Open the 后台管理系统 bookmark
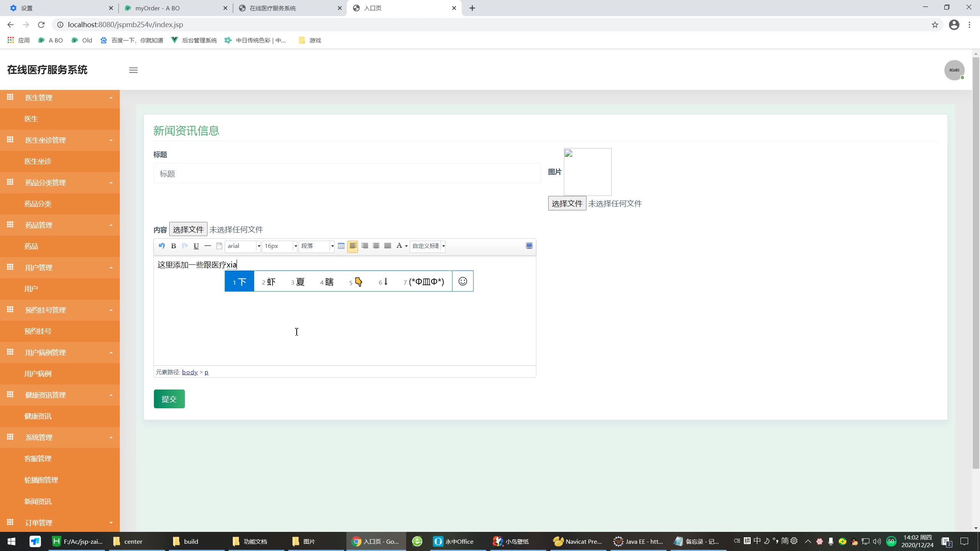The width and height of the screenshot is (980, 551). (194, 40)
